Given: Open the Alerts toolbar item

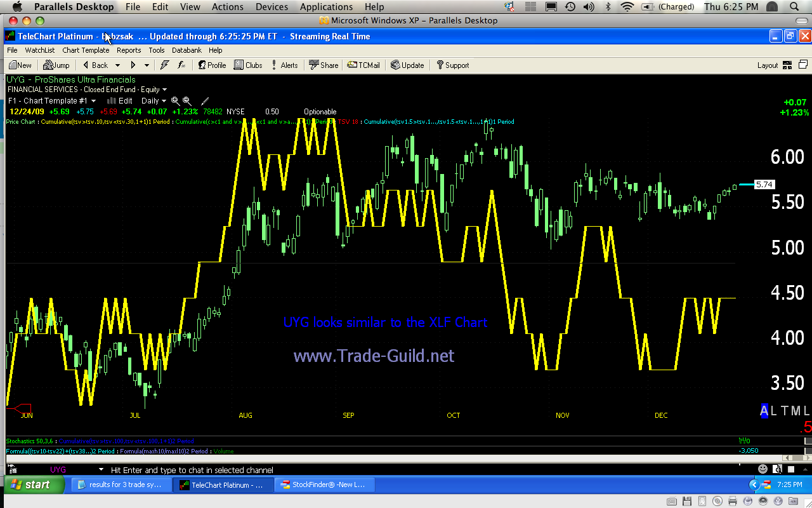Looking at the screenshot, I should (x=284, y=65).
